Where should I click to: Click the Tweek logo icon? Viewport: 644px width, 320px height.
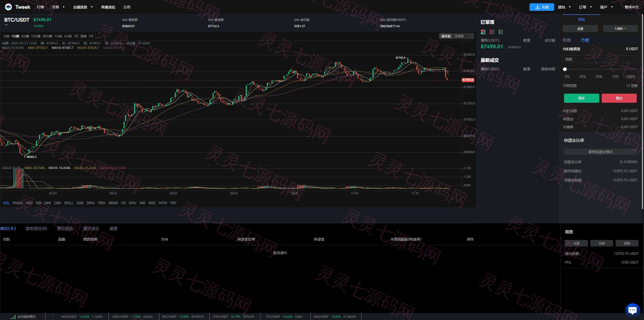coord(8,7)
